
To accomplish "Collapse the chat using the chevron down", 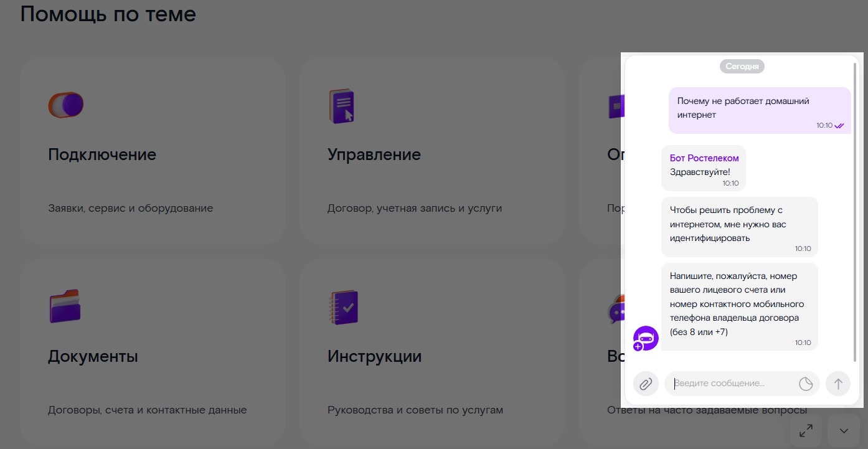I will [x=844, y=430].
